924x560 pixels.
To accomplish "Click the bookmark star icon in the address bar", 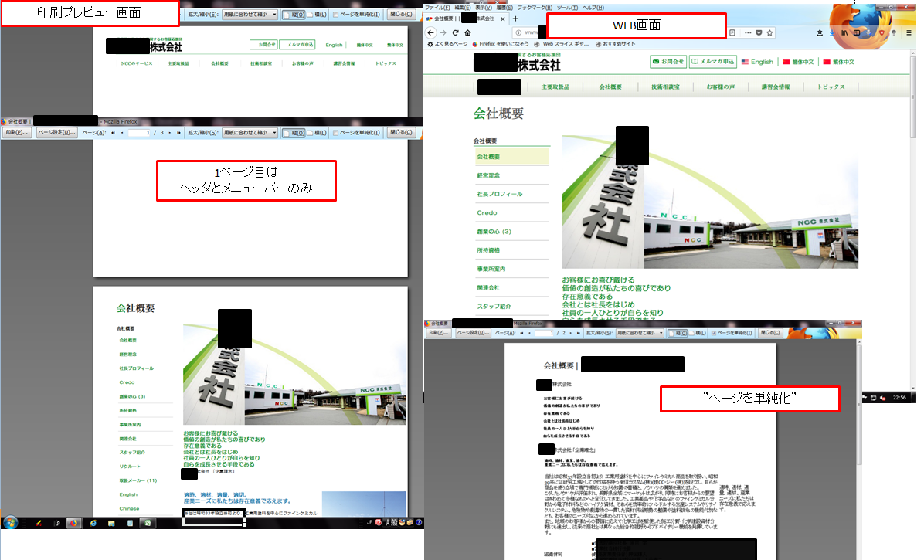I will point(769,33).
